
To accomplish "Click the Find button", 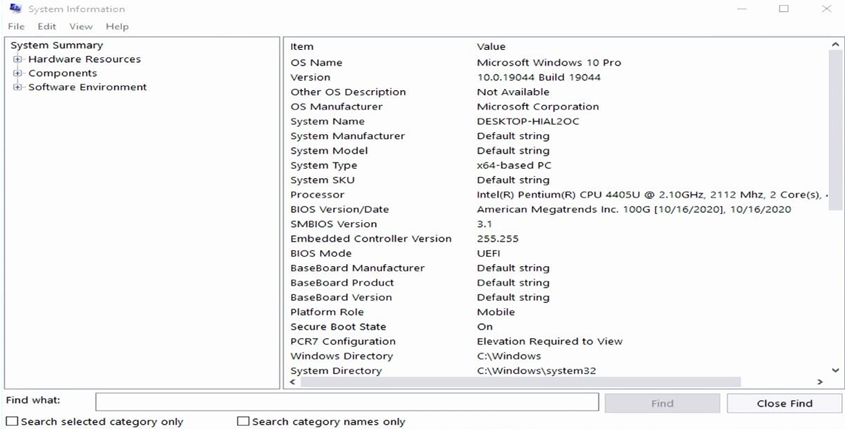I will tap(662, 403).
